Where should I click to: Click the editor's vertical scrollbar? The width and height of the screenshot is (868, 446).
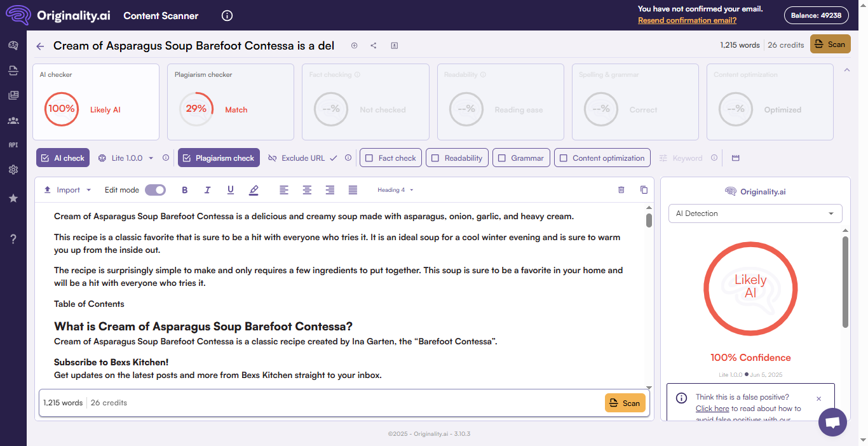point(649,220)
